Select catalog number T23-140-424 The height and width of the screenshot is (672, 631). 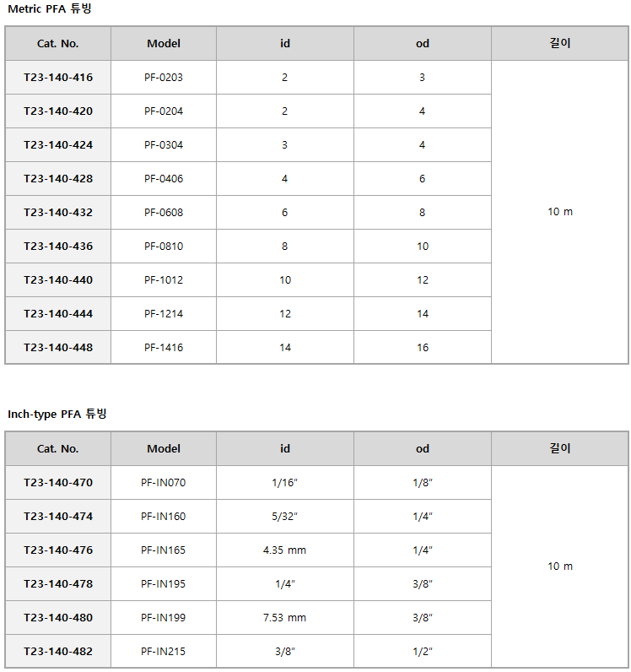[58, 145]
